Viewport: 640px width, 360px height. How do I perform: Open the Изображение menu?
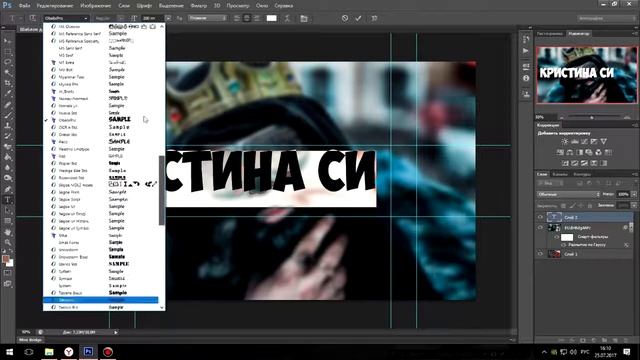click(x=96, y=6)
